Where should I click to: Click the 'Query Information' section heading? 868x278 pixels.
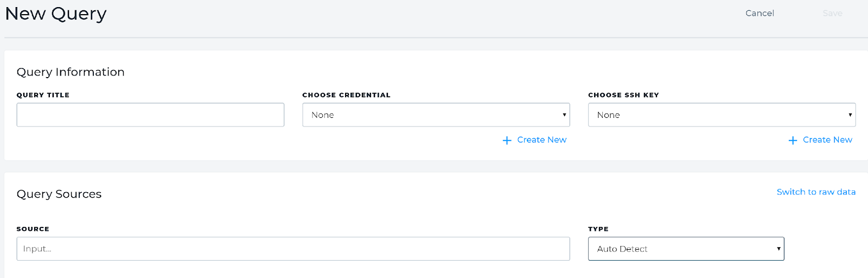tap(71, 72)
